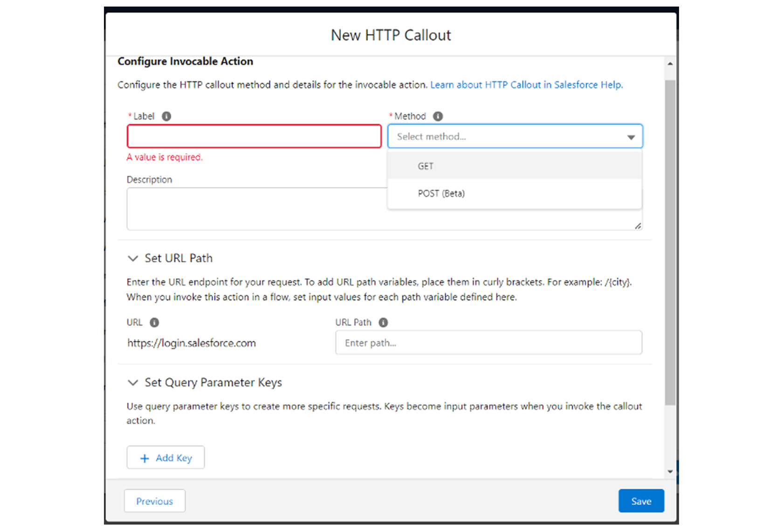Click the Configure Invocable Action heading
The height and width of the screenshot is (532, 783).
(x=185, y=61)
